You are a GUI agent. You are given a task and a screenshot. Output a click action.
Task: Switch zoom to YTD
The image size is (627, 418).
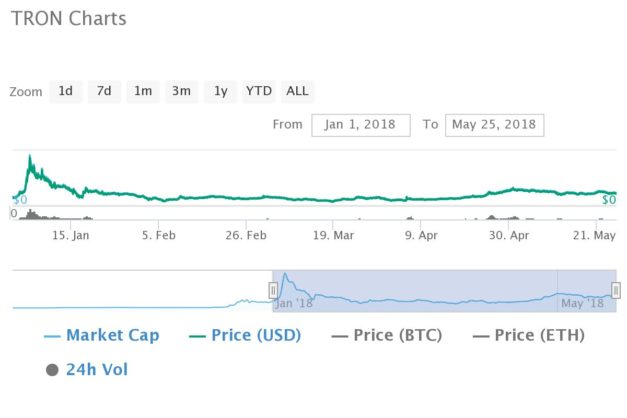[259, 91]
